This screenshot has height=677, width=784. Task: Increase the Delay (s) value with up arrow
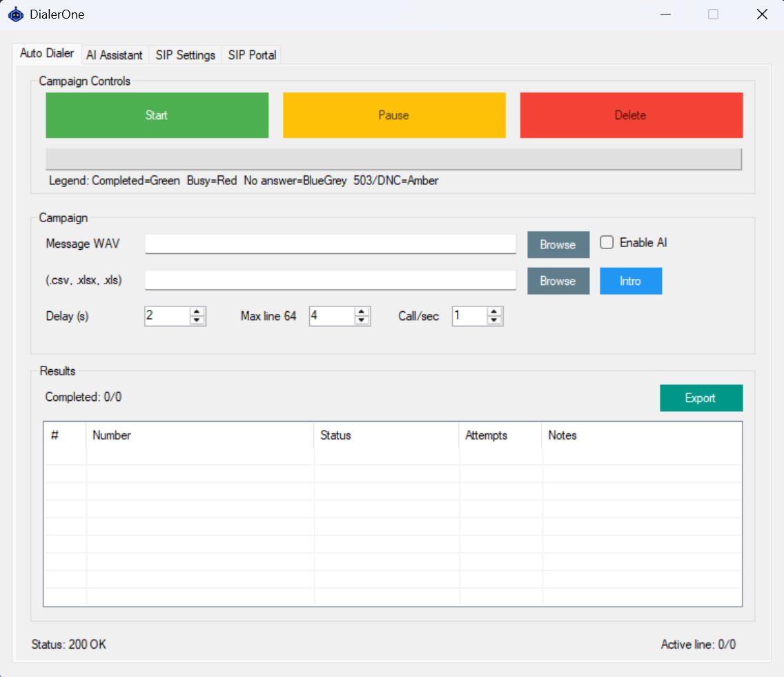click(x=197, y=312)
